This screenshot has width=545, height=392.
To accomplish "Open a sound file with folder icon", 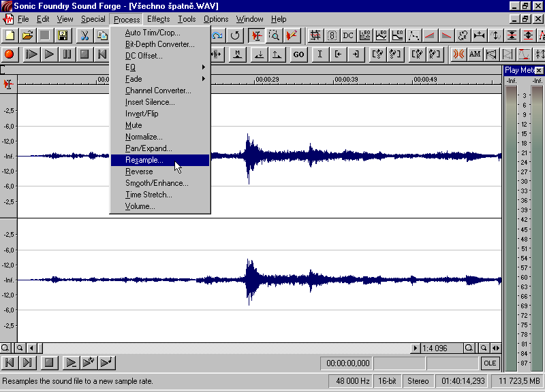I will 28,35.
